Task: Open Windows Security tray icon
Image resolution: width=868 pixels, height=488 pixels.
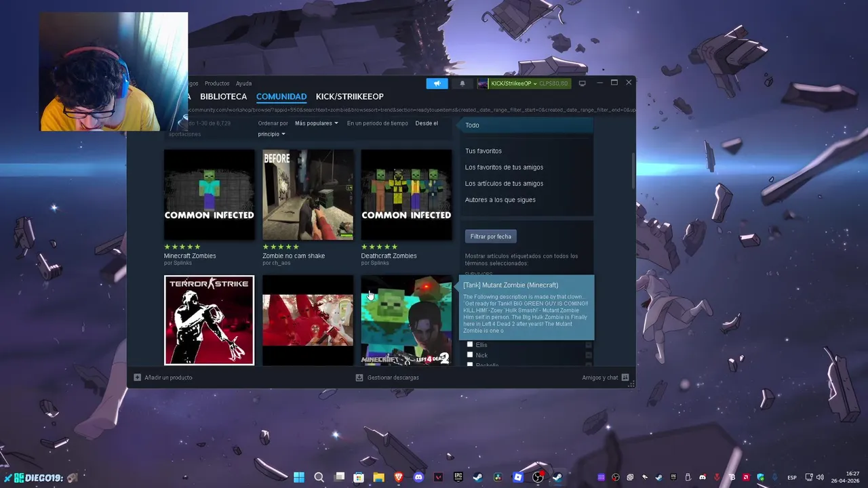Action: pyautogui.click(x=760, y=477)
